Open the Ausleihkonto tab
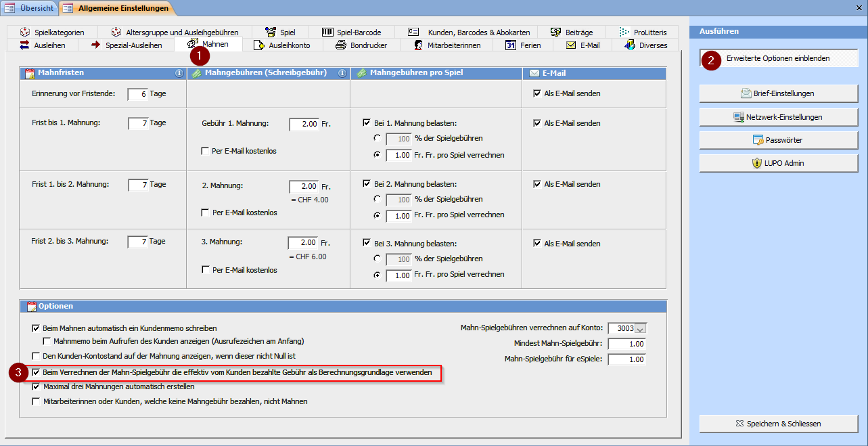868x446 pixels. tap(281, 45)
